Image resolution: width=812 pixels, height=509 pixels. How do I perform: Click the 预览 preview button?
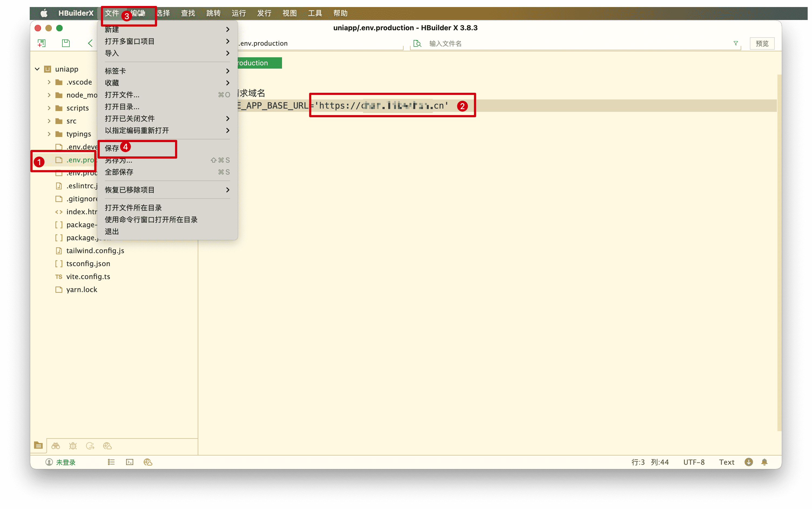click(x=762, y=43)
